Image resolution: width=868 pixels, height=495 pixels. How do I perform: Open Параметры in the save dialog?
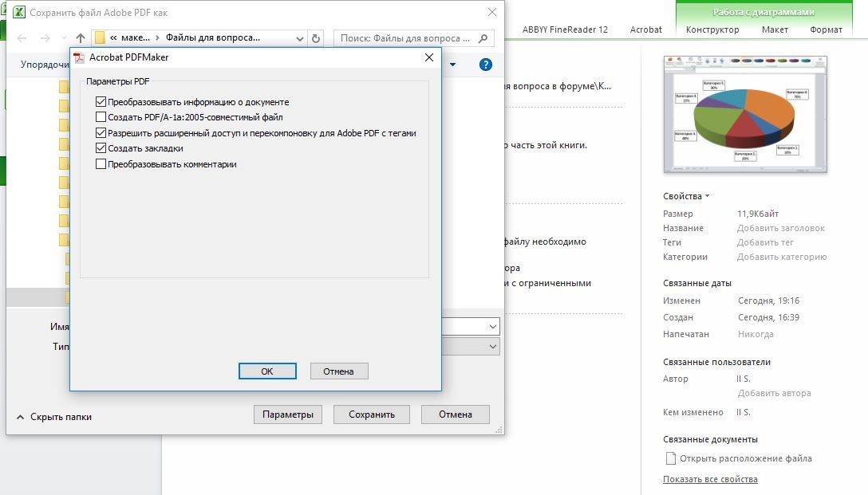coord(288,414)
